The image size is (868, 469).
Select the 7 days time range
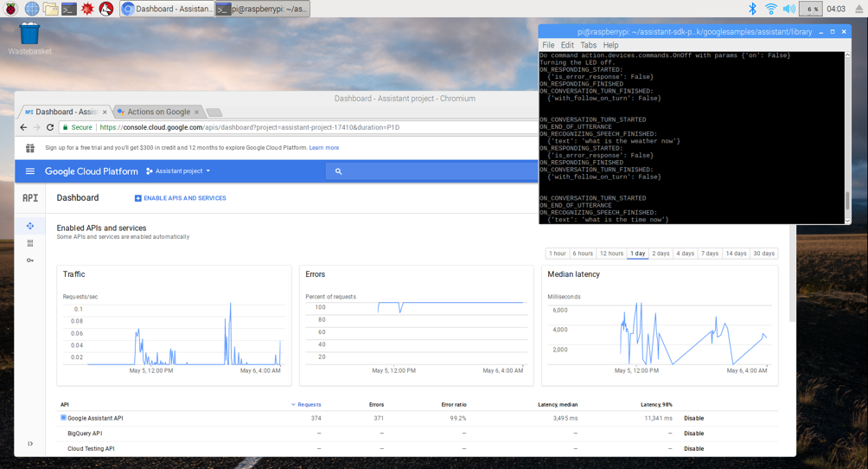pos(710,254)
